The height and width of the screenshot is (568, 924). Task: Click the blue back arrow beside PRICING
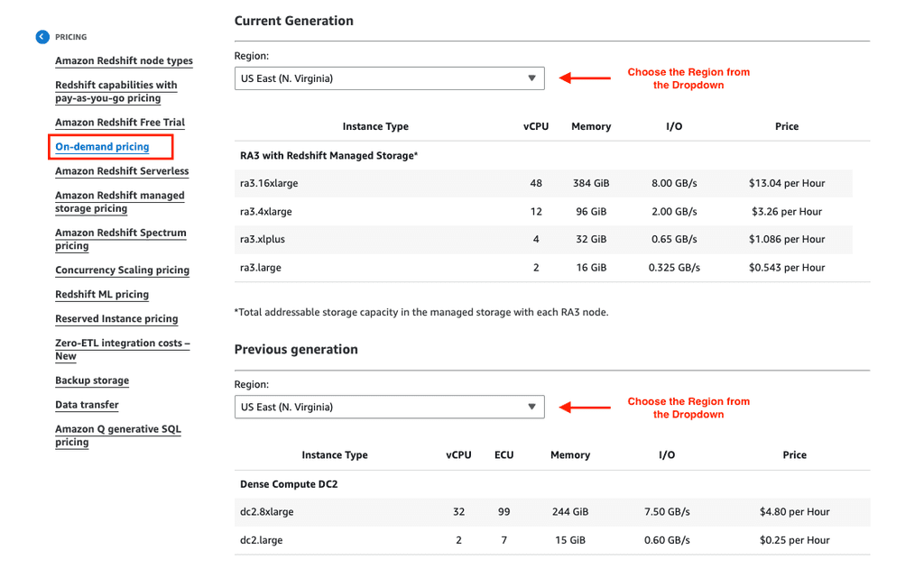[x=42, y=36]
